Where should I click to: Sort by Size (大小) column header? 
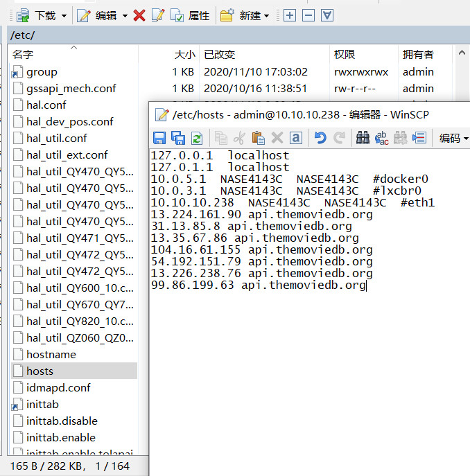168,54
